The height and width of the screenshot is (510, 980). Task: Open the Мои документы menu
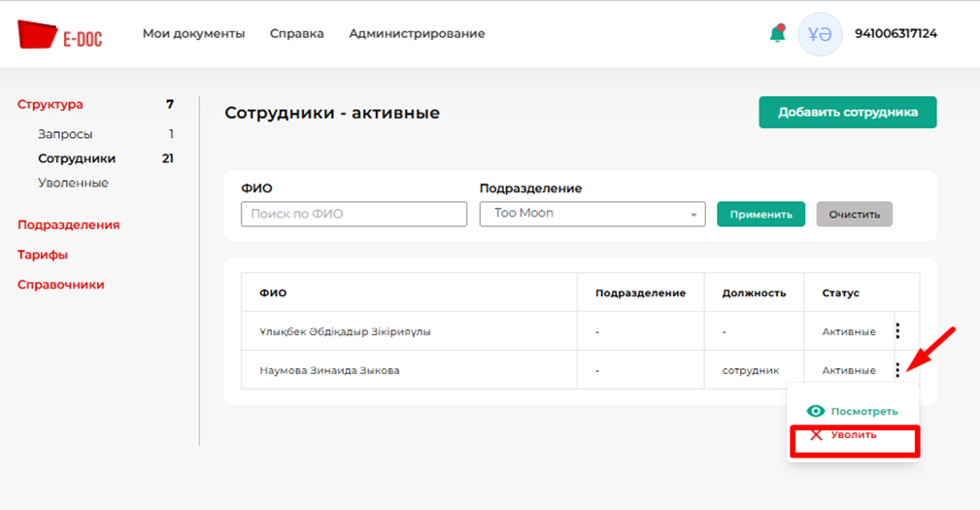193,34
